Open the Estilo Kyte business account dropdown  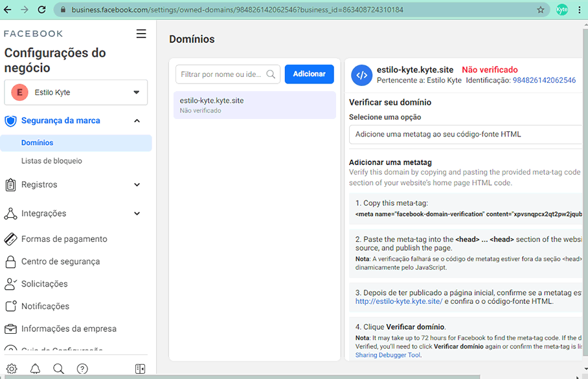click(76, 92)
